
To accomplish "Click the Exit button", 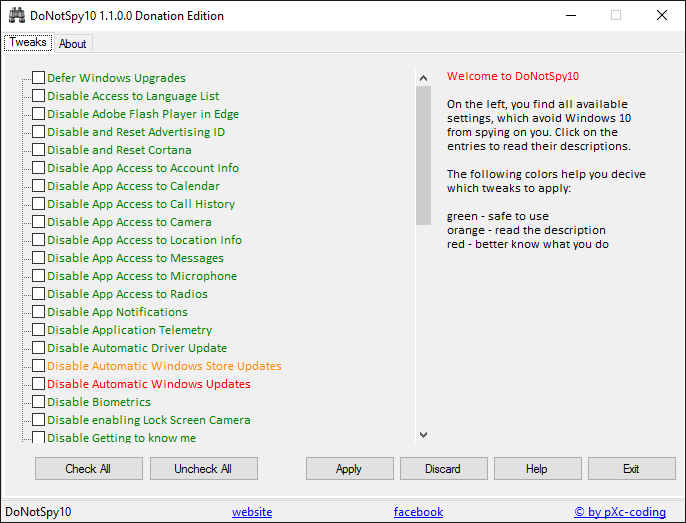I will 631,469.
